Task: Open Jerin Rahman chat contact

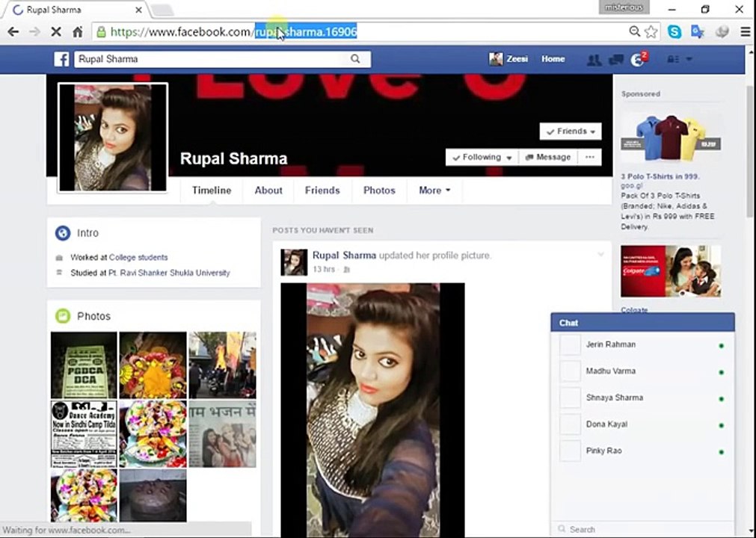Action: coord(610,344)
